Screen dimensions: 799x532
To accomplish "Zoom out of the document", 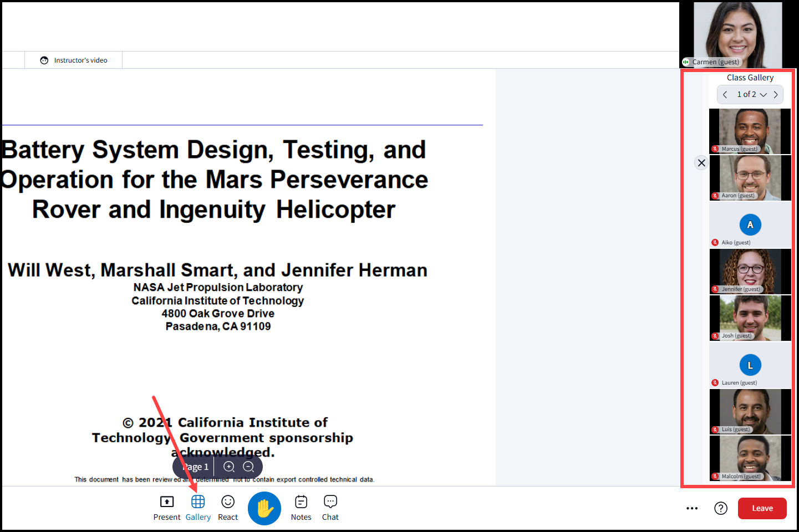I will click(x=249, y=467).
